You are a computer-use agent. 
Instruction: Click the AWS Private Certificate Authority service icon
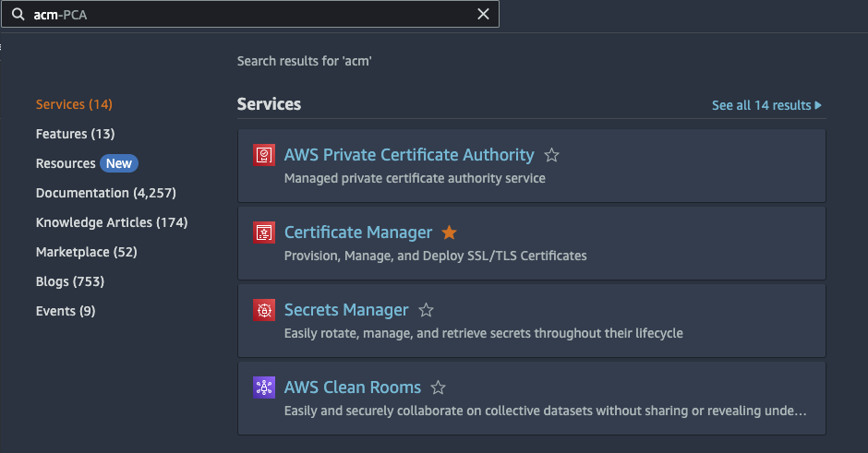[264, 155]
